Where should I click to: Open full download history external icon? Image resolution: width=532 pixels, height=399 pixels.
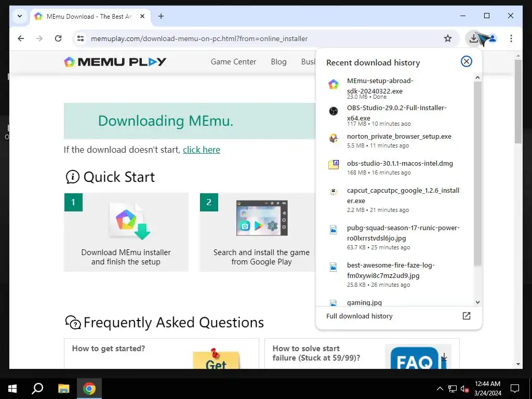[467, 316]
